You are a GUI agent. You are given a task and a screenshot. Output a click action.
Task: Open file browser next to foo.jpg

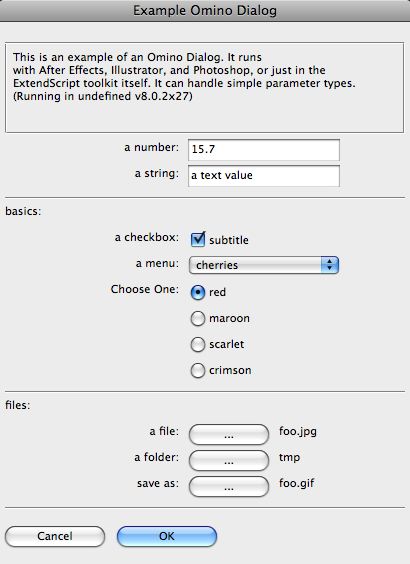(x=229, y=435)
